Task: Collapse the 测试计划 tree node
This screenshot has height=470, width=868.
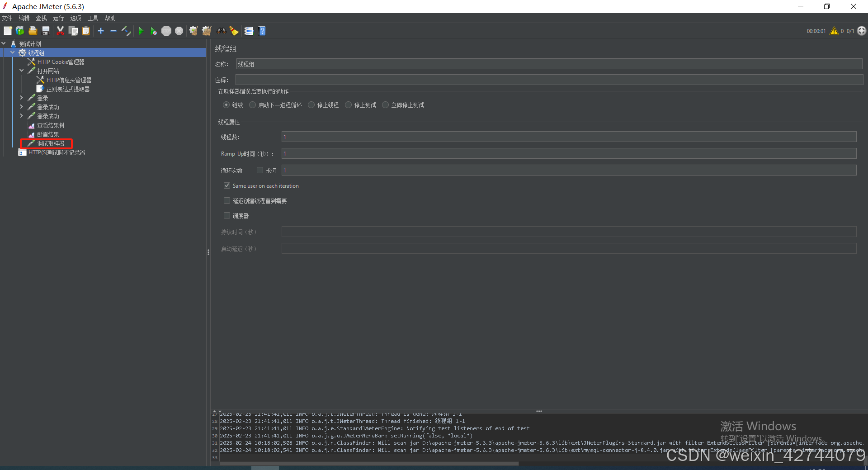Action: click(4, 43)
